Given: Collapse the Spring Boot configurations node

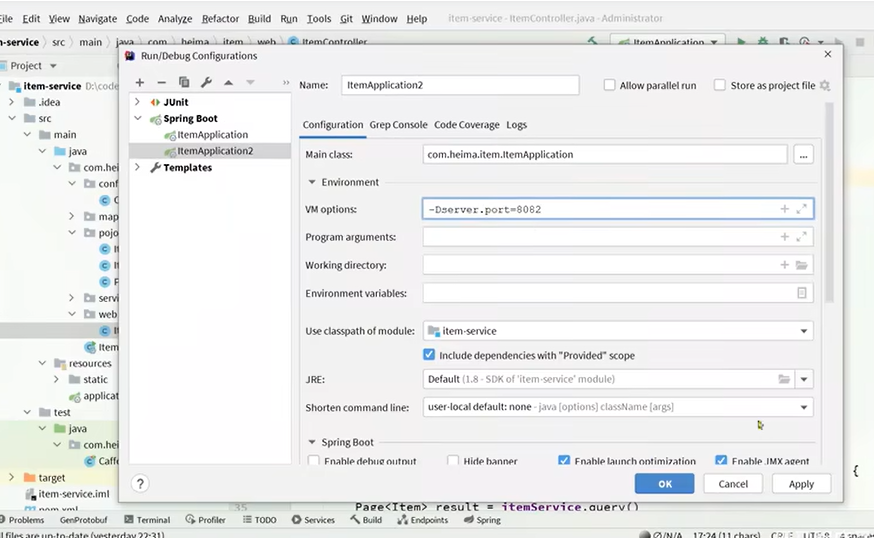Looking at the screenshot, I should pos(137,118).
